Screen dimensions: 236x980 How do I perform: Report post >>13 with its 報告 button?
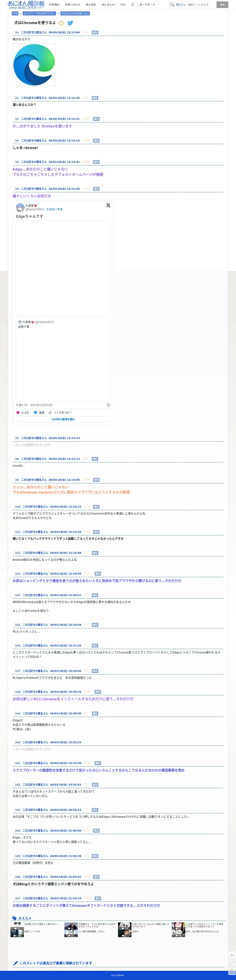coord(98,574)
